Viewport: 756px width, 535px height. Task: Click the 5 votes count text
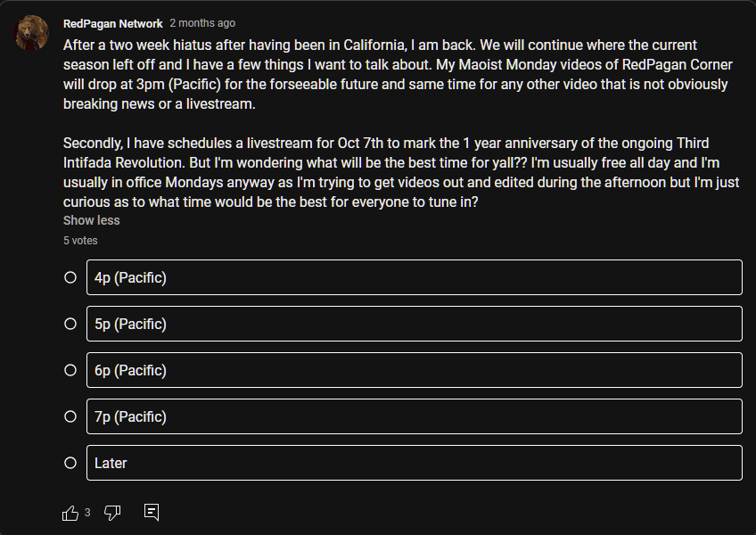(80, 241)
